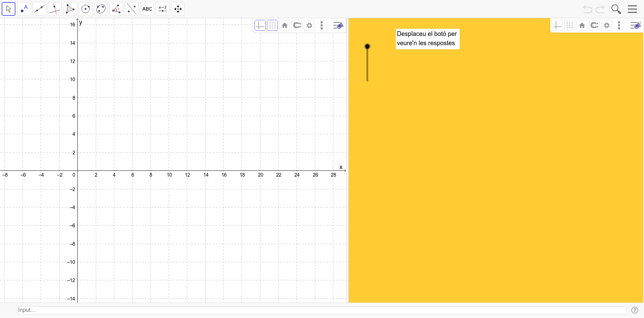Screen dimensions: 644x318
Task: Open left graphics view settings gear
Action: coord(309,25)
